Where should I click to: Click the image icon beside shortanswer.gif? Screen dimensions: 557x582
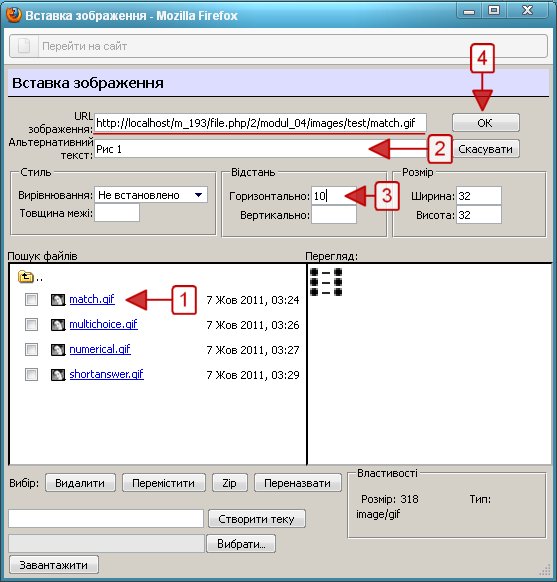coord(58,375)
